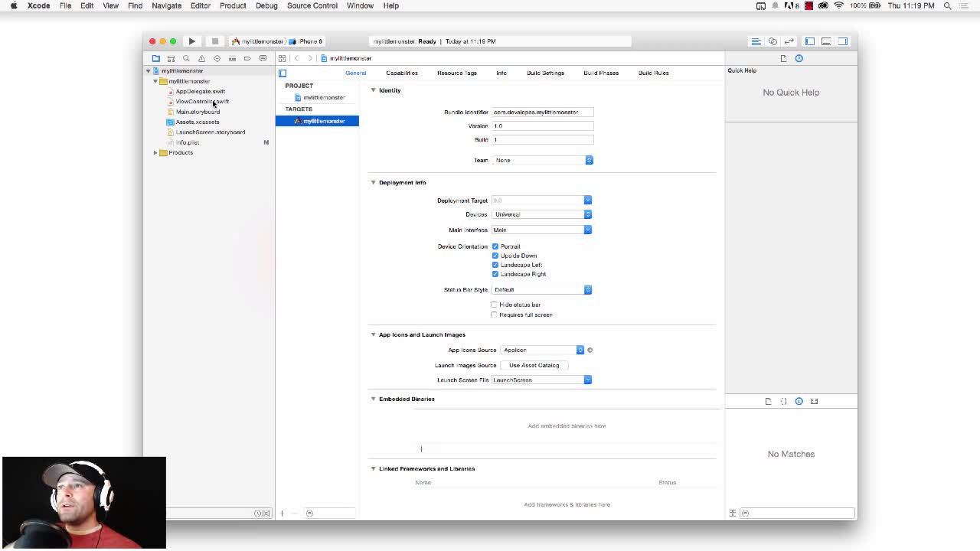This screenshot has width=980, height=551.
Task: Open the Devices Universal dropdown
Action: tap(542, 214)
